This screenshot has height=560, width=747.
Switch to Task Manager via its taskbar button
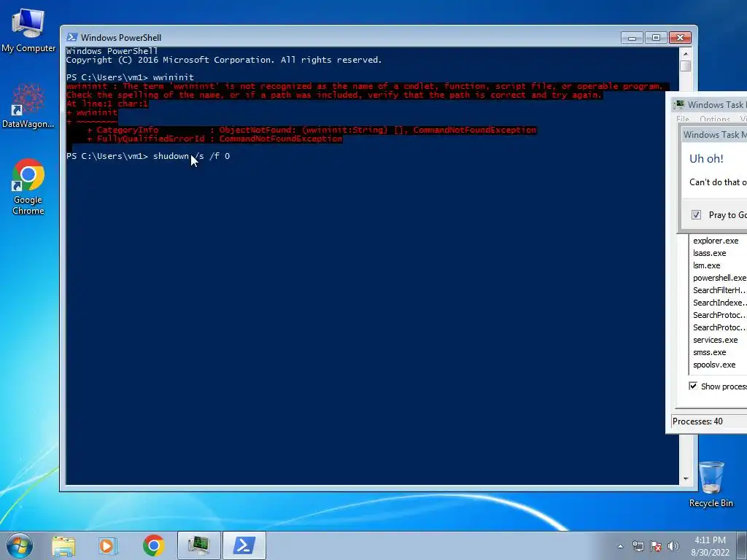[x=198, y=545]
